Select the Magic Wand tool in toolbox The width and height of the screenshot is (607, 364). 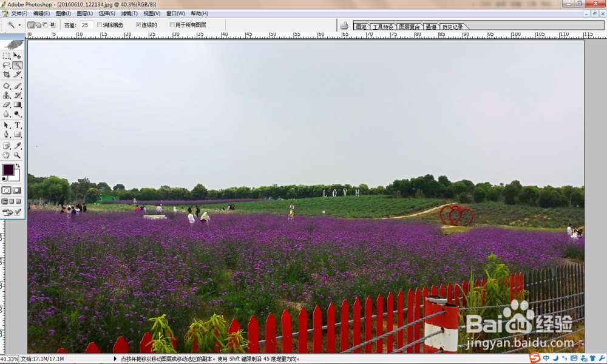[x=18, y=65]
